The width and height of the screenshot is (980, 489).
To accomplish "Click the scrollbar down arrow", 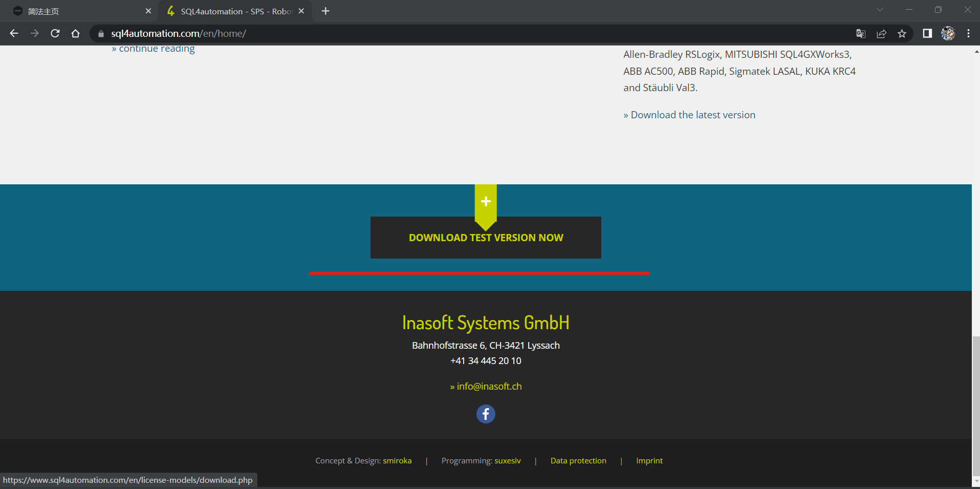I will pos(976,481).
